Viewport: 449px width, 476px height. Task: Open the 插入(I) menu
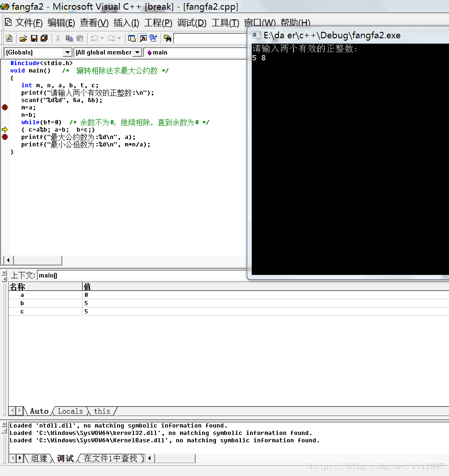pyautogui.click(x=126, y=23)
